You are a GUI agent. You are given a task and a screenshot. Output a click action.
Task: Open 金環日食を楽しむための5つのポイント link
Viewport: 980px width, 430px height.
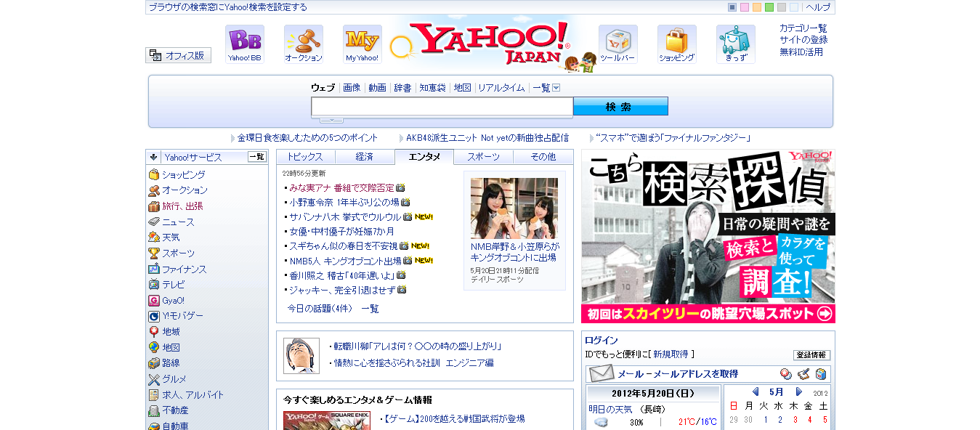coord(308,138)
